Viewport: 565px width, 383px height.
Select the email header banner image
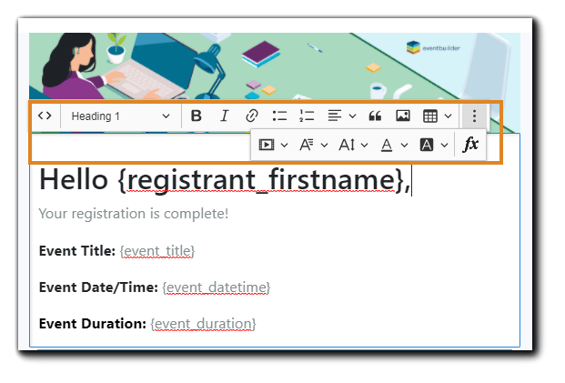[x=275, y=66]
